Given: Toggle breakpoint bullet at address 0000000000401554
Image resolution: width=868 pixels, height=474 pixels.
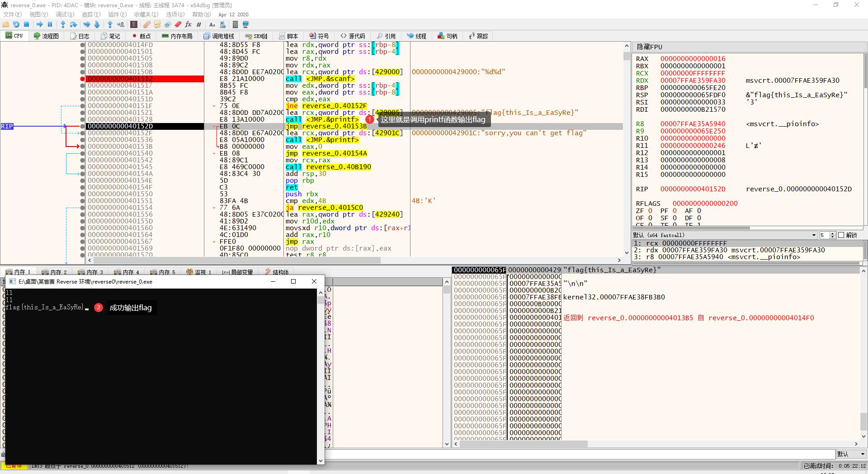Looking at the screenshot, I should click(82, 208).
